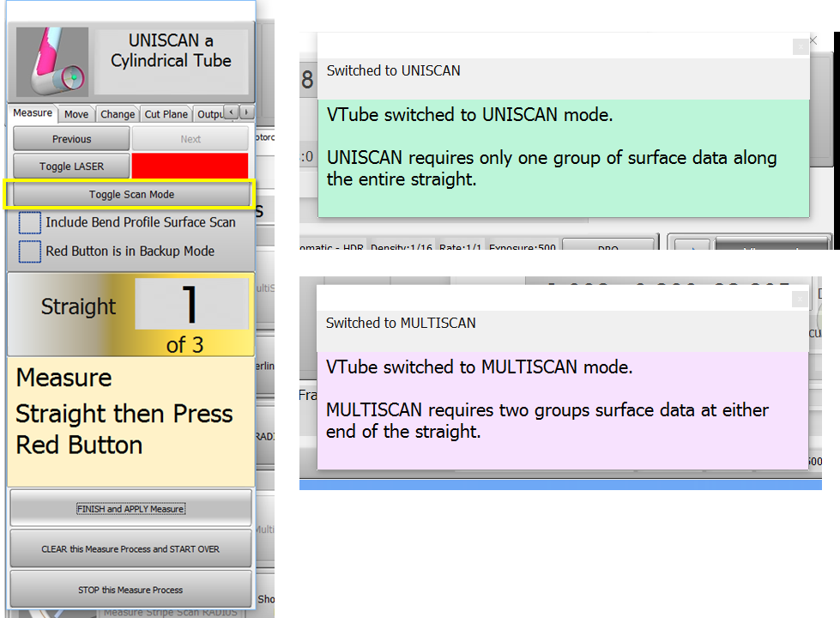Close the Switched to MULTISCAN popup

[800, 299]
